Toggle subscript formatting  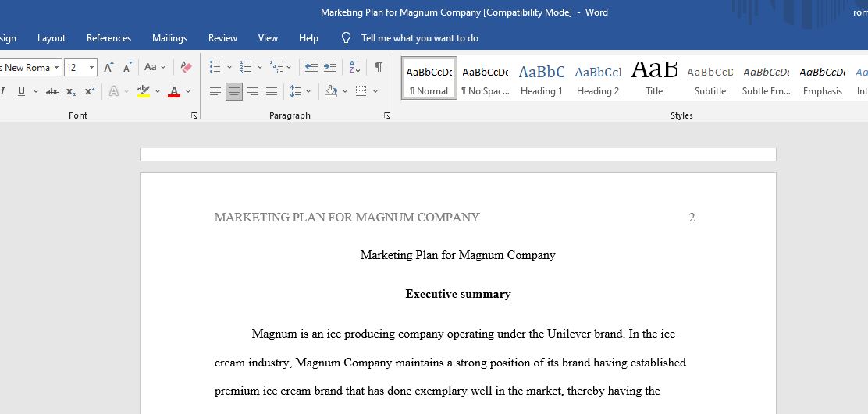point(71,91)
